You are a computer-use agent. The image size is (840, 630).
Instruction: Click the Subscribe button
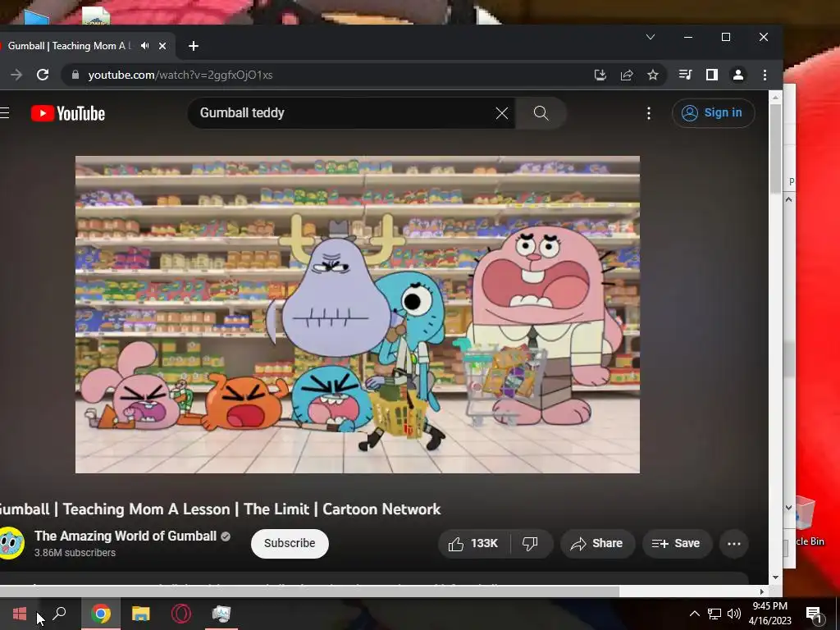tap(290, 543)
